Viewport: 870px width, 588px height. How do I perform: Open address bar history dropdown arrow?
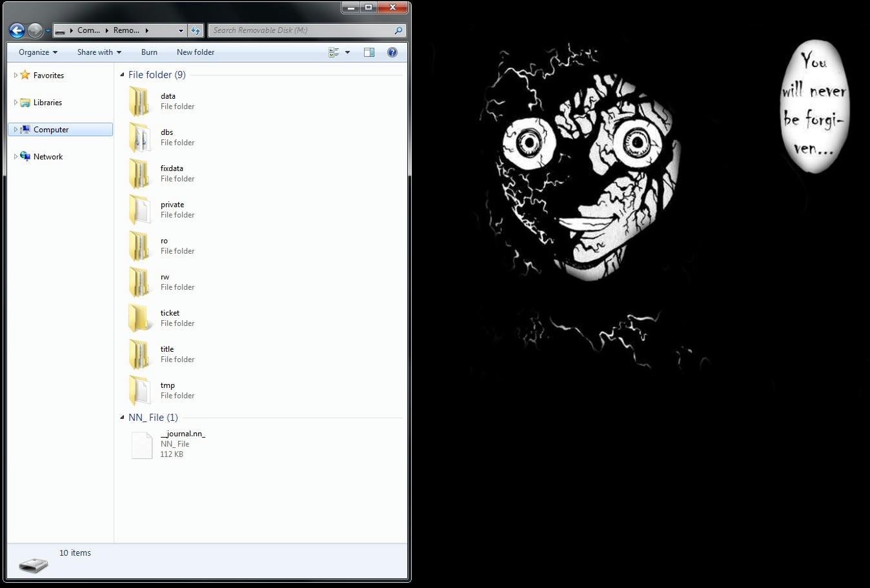(x=181, y=30)
